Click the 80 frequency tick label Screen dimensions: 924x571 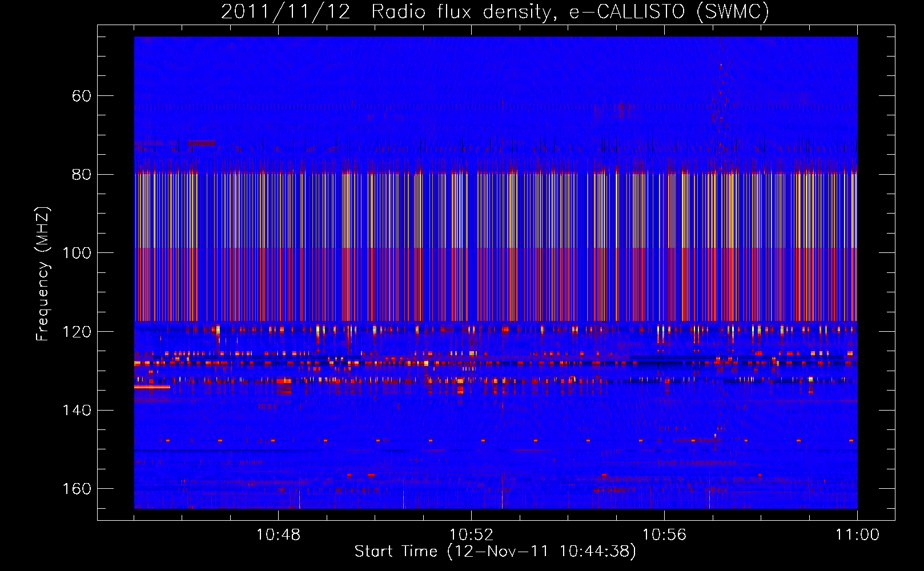pyautogui.click(x=81, y=175)
